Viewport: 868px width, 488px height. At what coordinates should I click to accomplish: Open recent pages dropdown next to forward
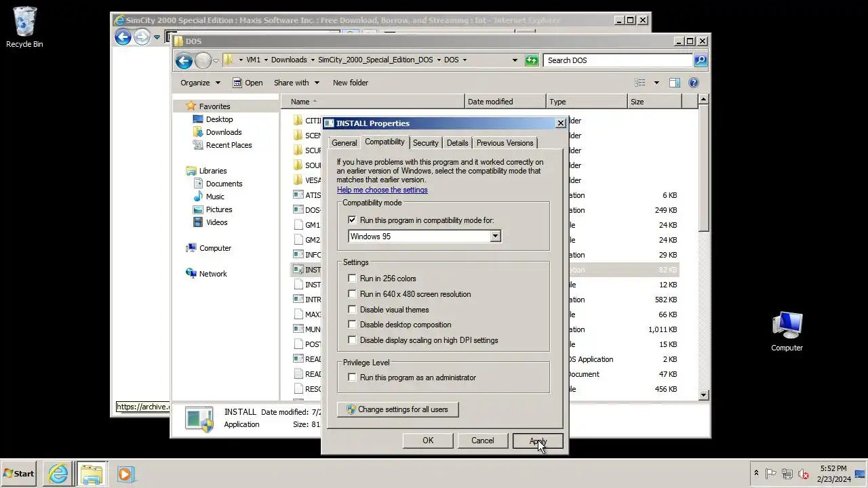[216, 60]
